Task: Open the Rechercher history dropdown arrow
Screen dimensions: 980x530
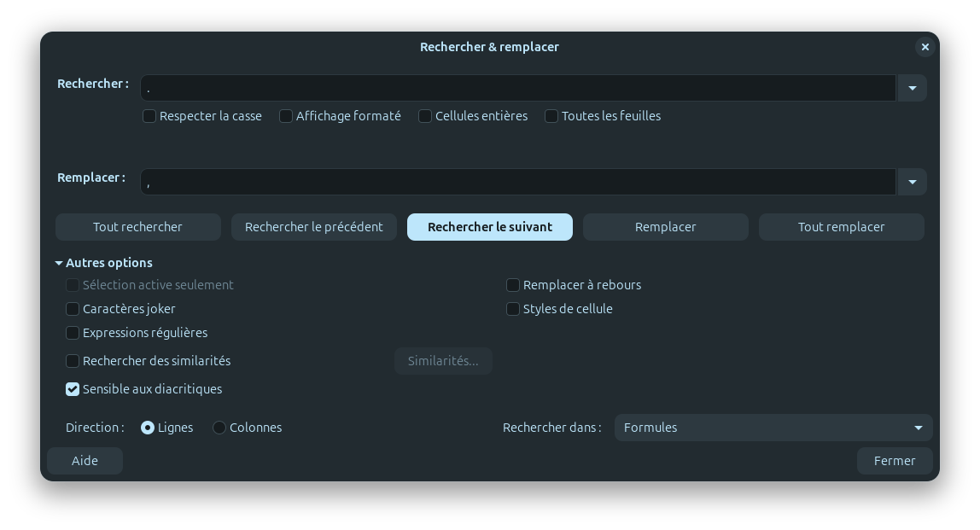Action: (912, 88)
